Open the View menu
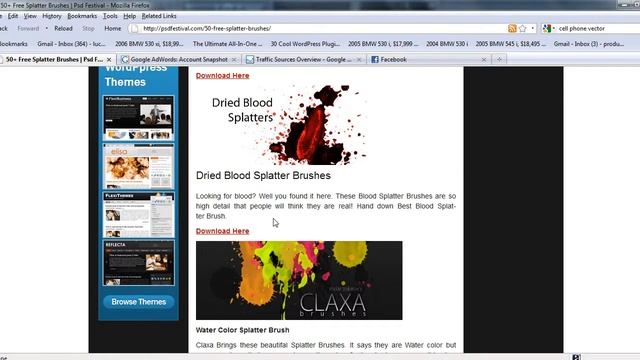The image size is (640, 360). coord(30,16)
